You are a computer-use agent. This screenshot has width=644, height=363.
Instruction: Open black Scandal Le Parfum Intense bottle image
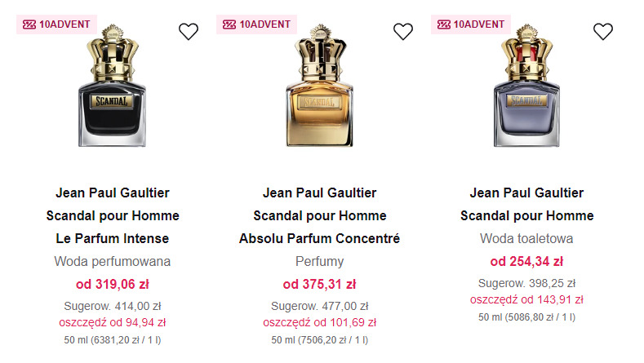click(113, 91)
